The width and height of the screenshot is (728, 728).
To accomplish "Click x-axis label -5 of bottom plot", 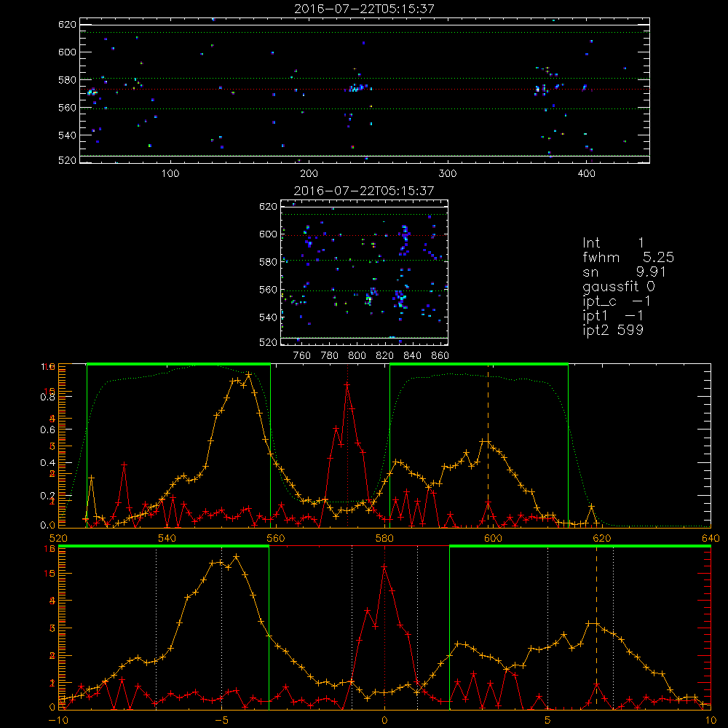I will tap(221, 721).
